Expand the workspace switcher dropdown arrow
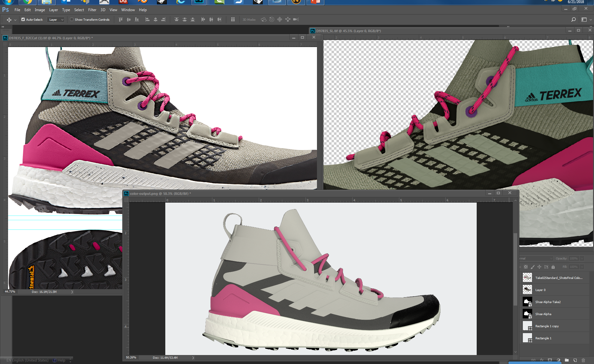This screenshot has width=594, height=364. pyautogui.click(x=591, y=20)
